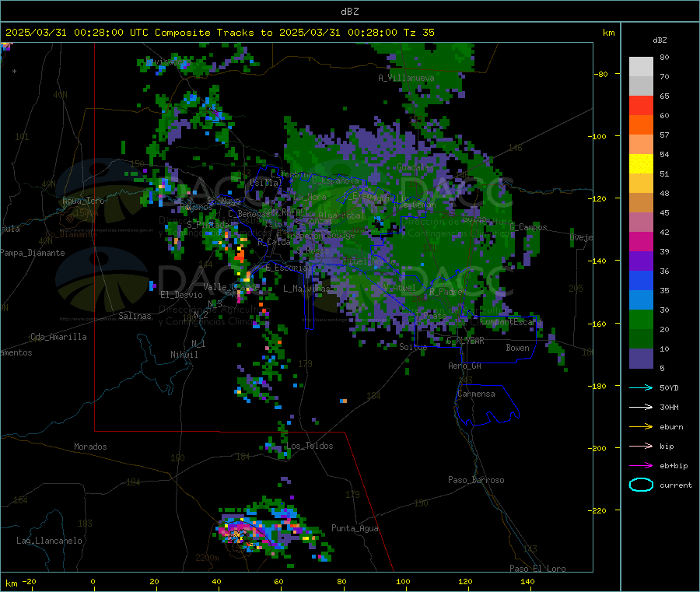
Task: Click the Salinas map label
Action: pos(135,316)
